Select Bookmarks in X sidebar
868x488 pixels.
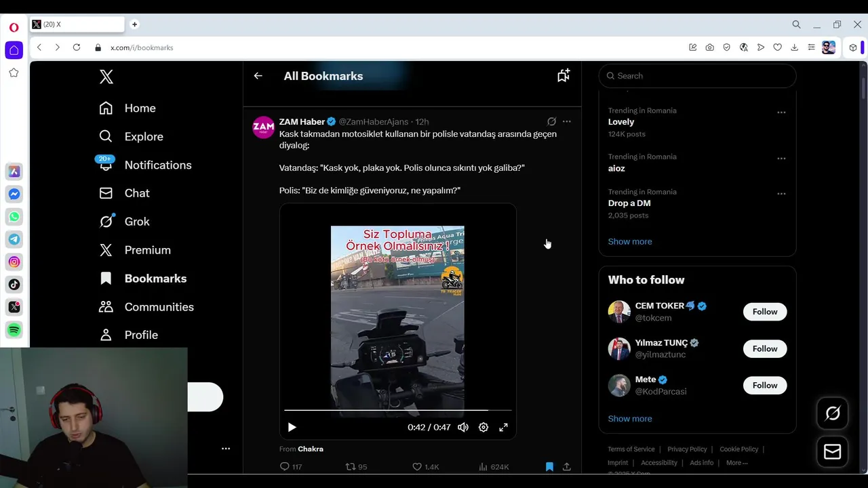tap(142, 279)
